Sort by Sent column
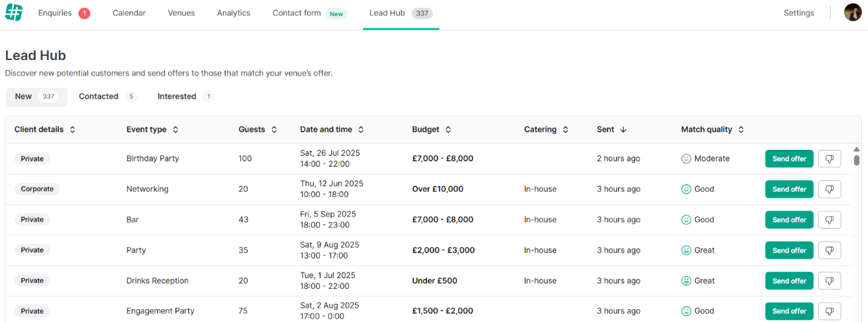The height and width of the screenshot is (322, 868). pyautogui.click(x=612, y=130)
